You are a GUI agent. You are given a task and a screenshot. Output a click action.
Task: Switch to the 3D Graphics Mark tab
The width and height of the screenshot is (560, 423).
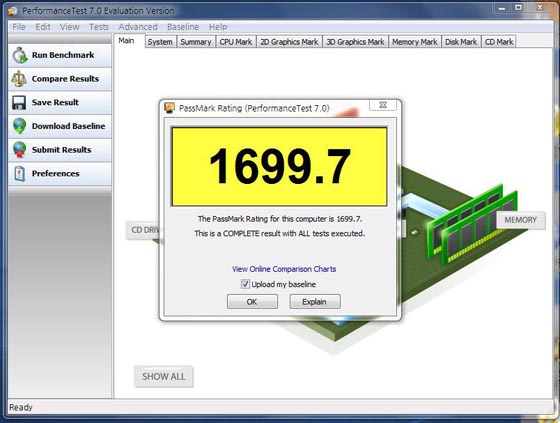tap(355, 42)
